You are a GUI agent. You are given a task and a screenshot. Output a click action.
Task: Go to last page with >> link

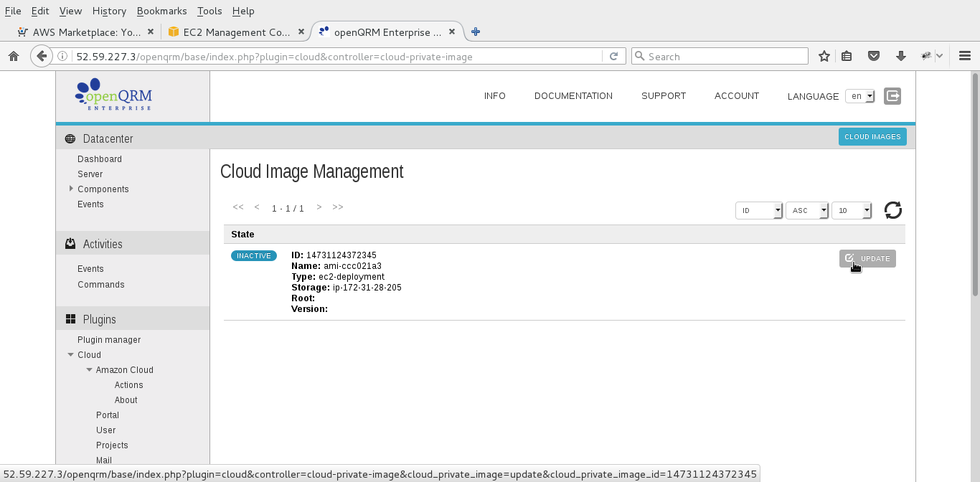point(338,207)
